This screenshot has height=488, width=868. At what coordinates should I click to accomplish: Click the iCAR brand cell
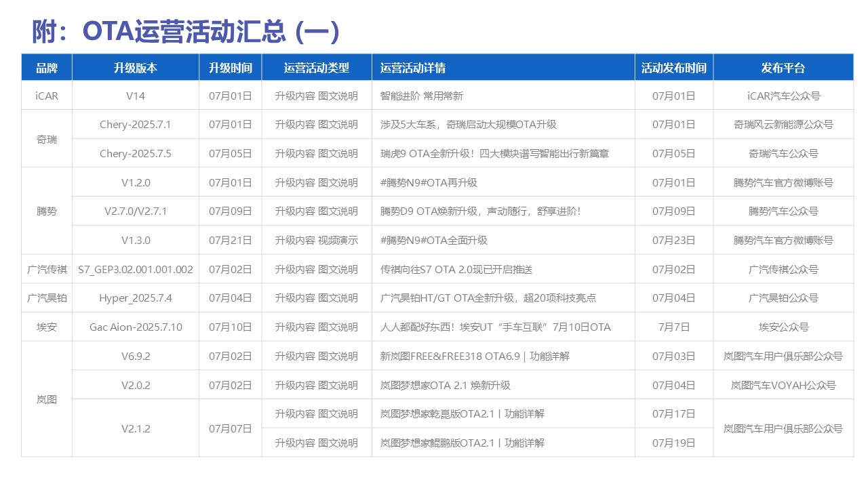(47, 96)
